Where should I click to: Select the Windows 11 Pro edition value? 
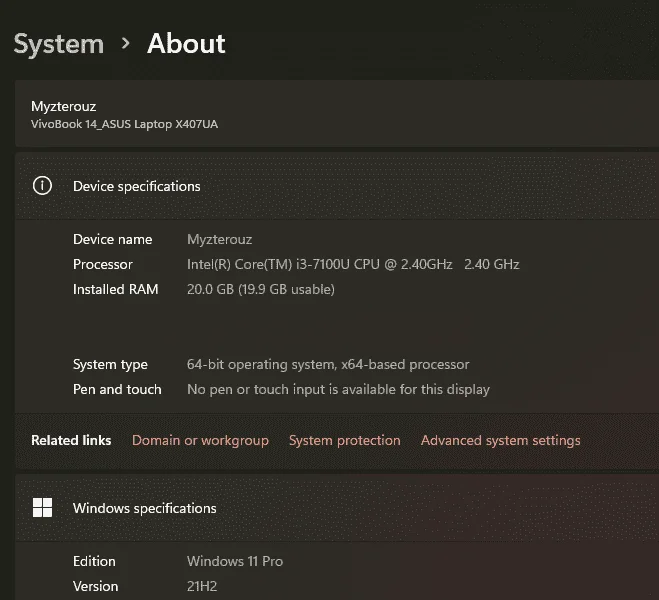pyautogui.click(x=235, y=561)
